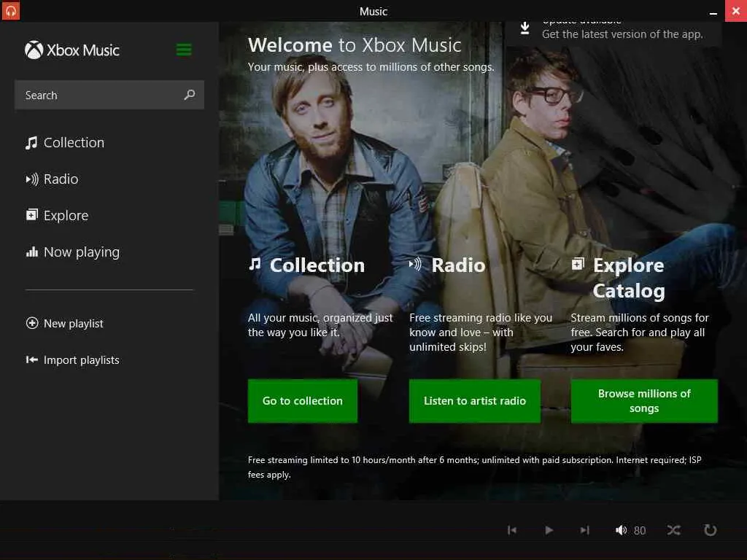Toggle repeat playback

point(710,530)
